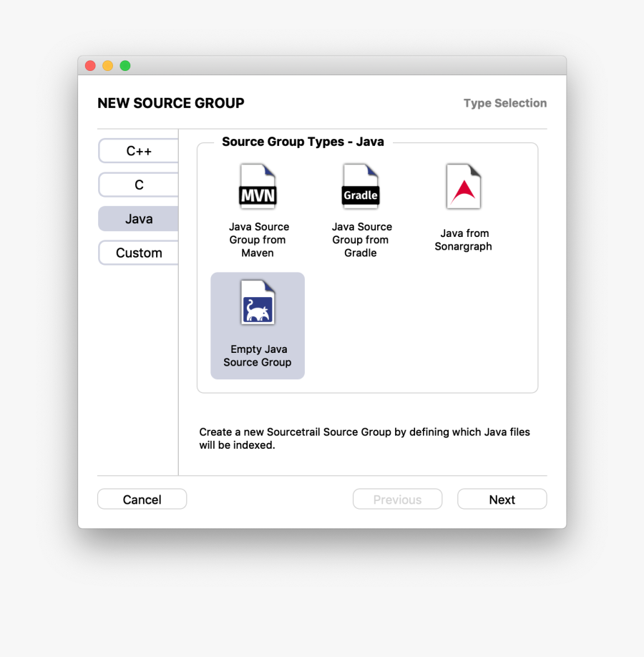Minimize the window using the yellow button
644x657 pixels.
pos(107,66)
